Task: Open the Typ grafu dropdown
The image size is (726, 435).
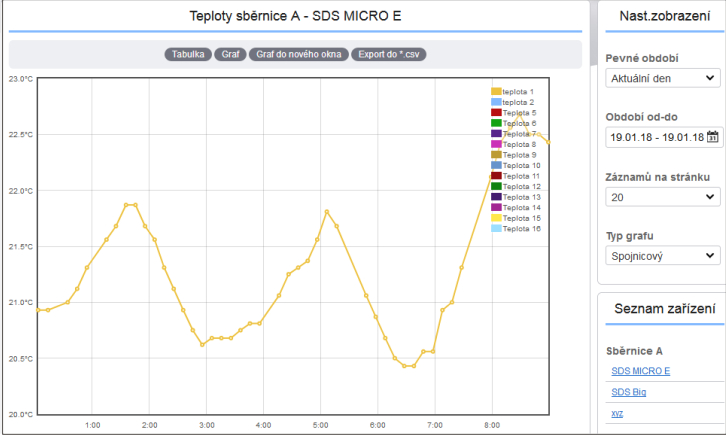Action: (x=662, y=256)
